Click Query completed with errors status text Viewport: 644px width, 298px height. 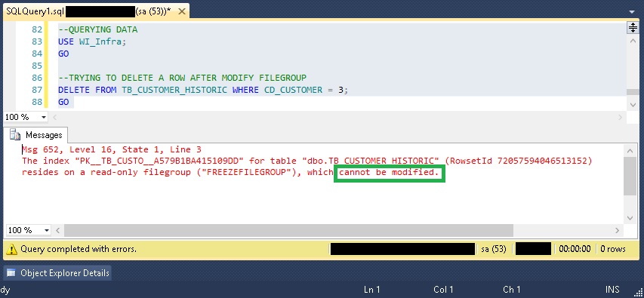pos(79,249)
